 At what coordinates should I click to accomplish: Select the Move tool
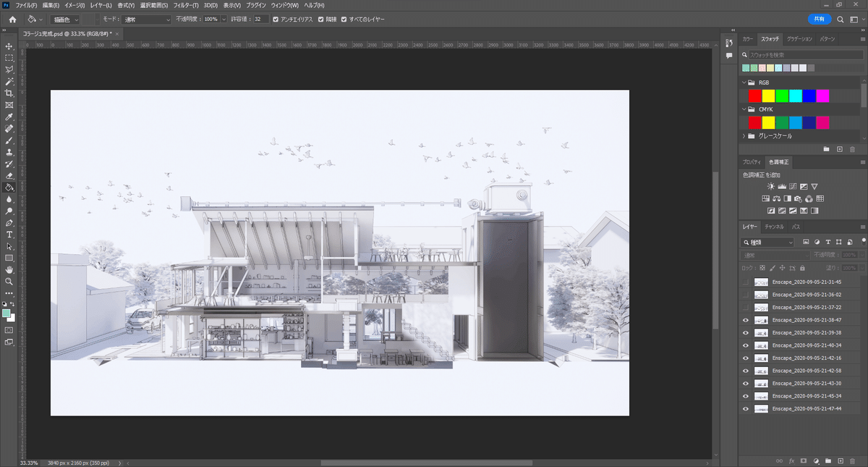pos(9,46)
